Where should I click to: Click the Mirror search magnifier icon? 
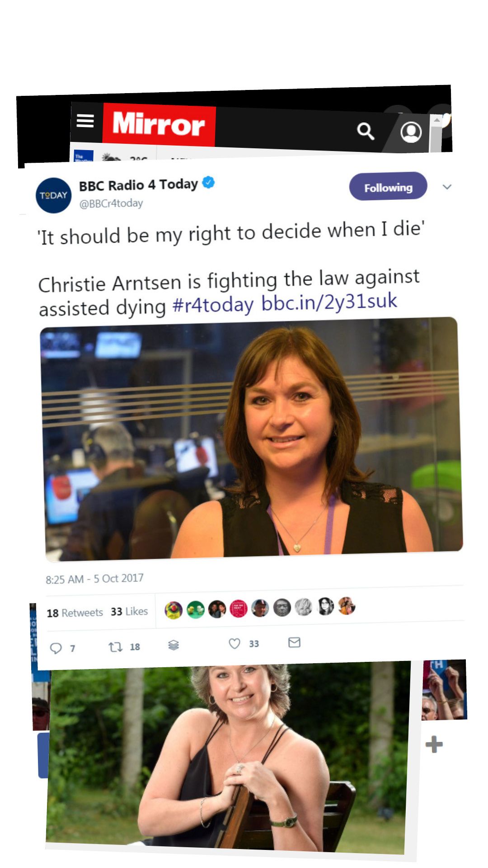tap(365, 131)
